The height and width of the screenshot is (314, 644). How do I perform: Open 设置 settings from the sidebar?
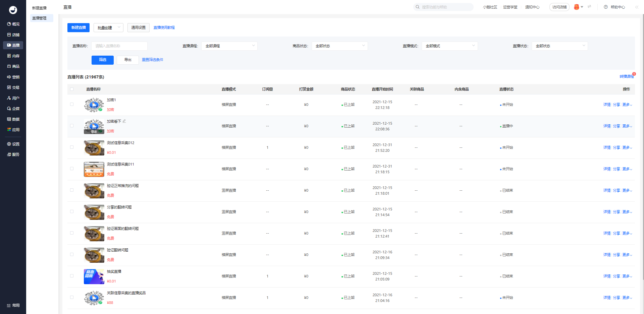[x=13, y=144]
